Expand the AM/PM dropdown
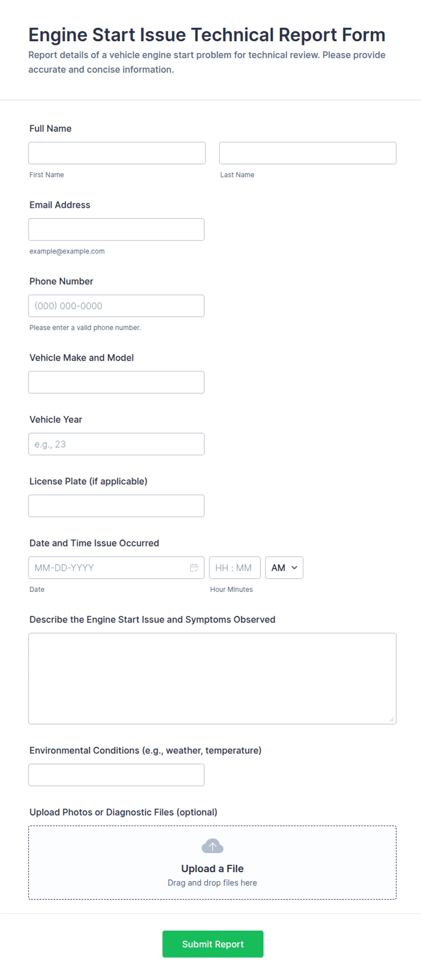421x980 pixels. click(284, 568)
